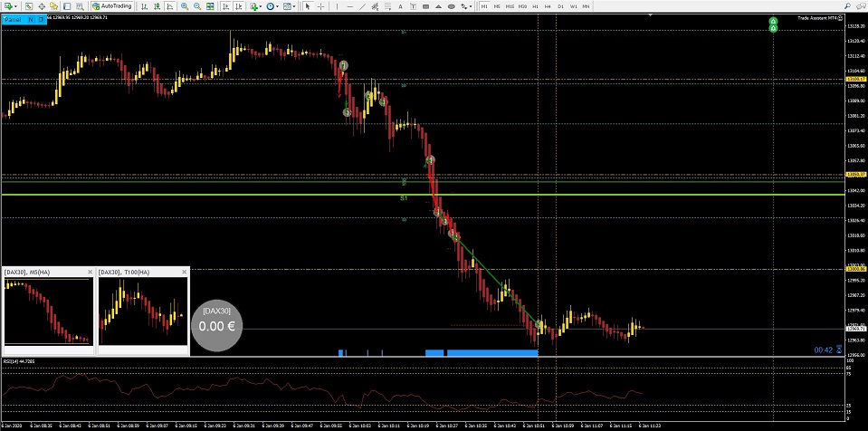Switch to M15 timeframe
868x431 pixels.
click(510, 6)
